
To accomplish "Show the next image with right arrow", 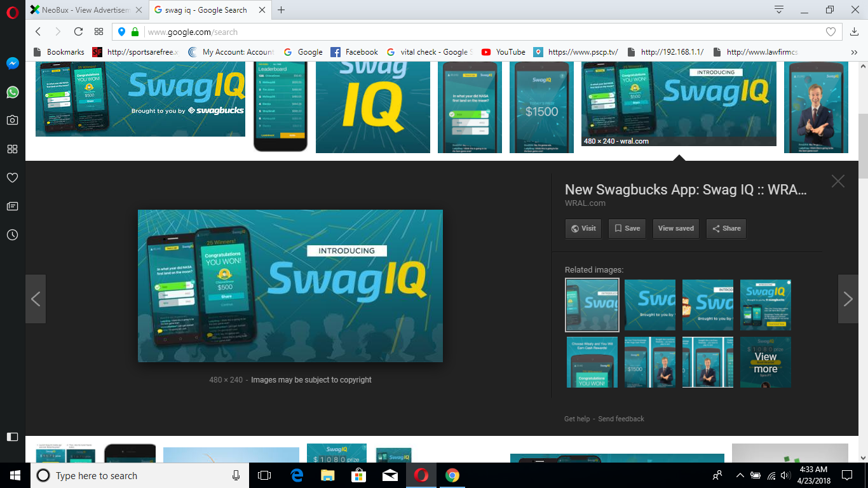I will click(x=848, y=299).
